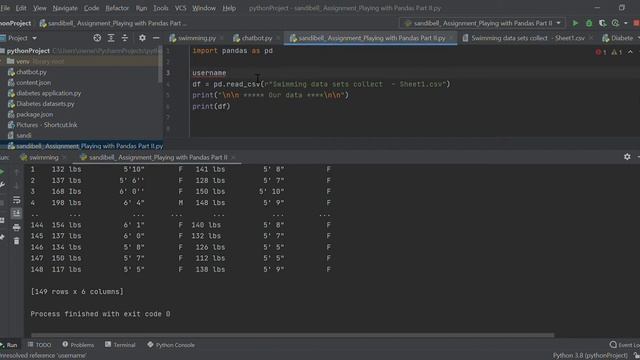Click the Profile icon in the top toolbar
640x360 pixels.
(x=616, y=23)
